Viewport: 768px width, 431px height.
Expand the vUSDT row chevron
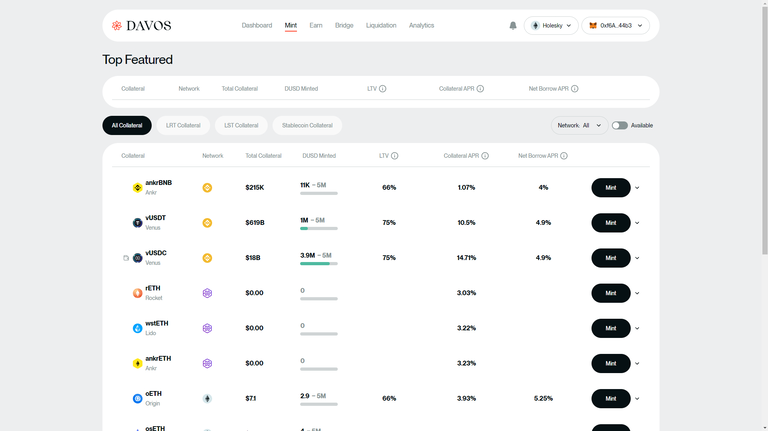click(637, 223)
